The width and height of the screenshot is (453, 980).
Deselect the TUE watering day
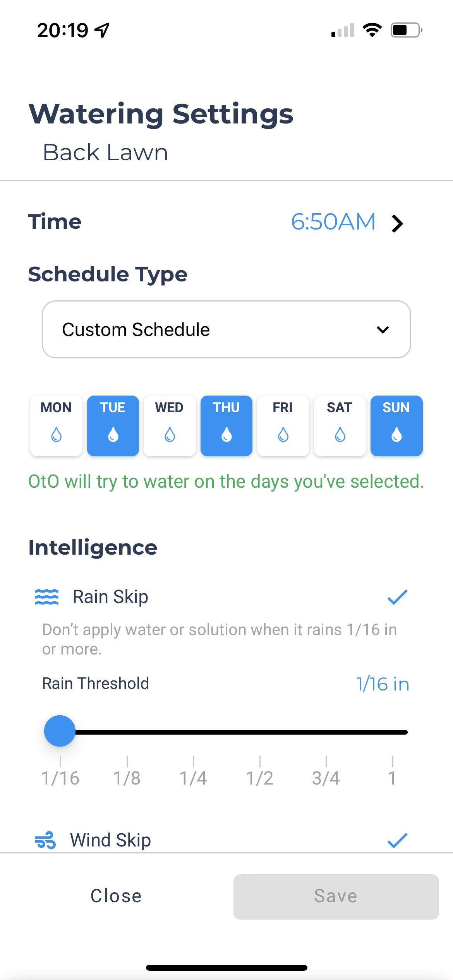point(113,426)
